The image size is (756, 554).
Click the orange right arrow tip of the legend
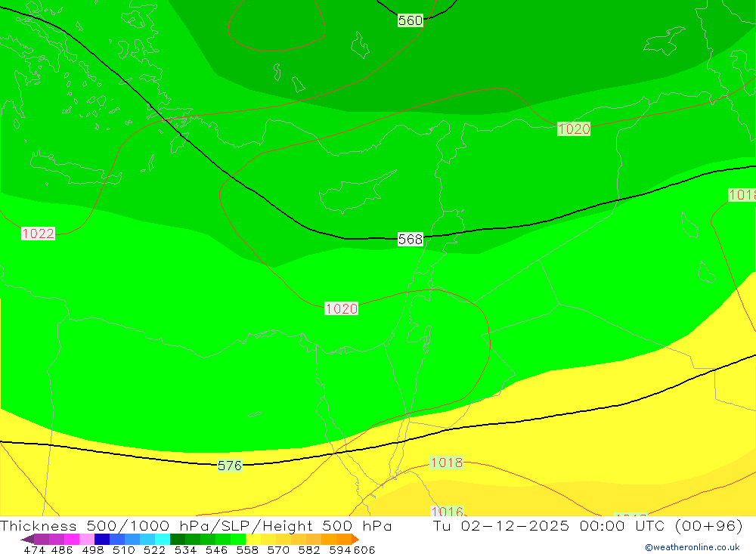point(355,539)
